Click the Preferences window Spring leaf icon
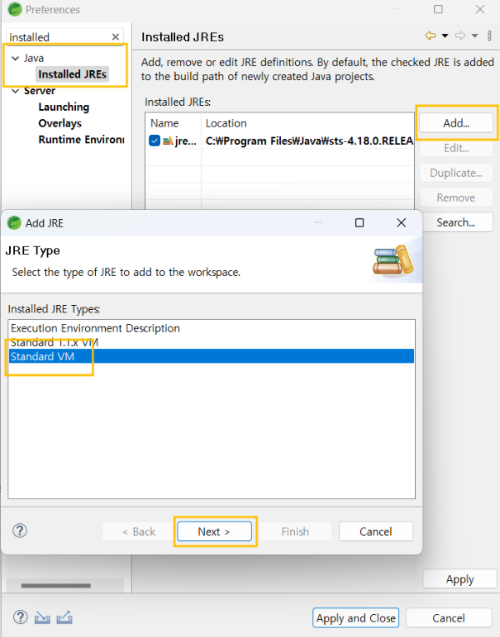The image size is (500, 637). [x=15, y=9]
